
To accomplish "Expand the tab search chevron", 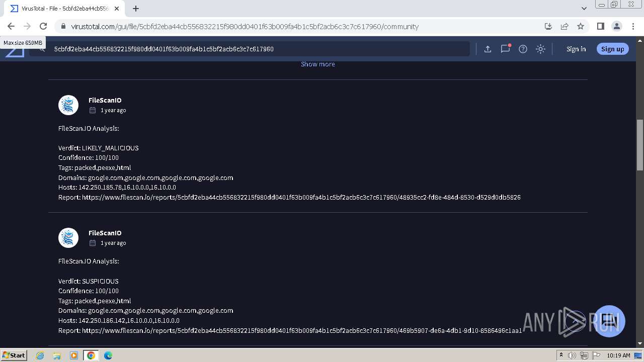I will click(x=584, y=9).
